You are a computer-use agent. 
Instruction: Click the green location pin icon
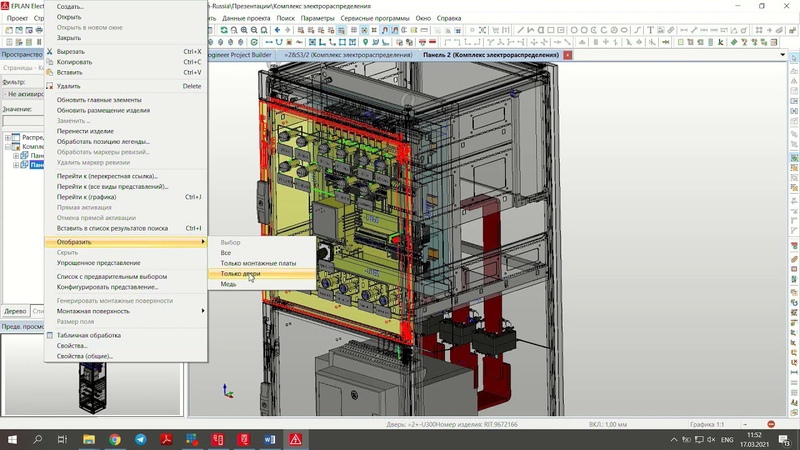pos(365,42)
